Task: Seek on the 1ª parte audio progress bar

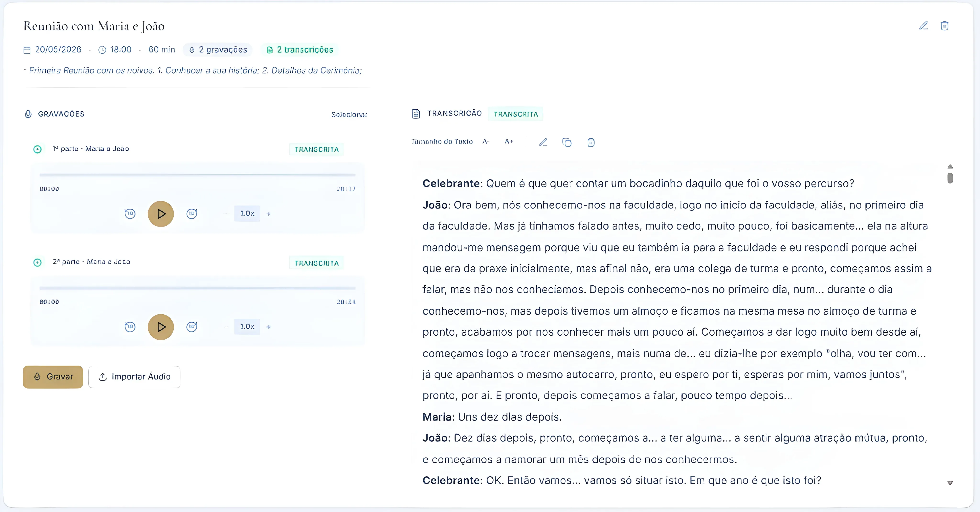Action: (x=197, y=175)
